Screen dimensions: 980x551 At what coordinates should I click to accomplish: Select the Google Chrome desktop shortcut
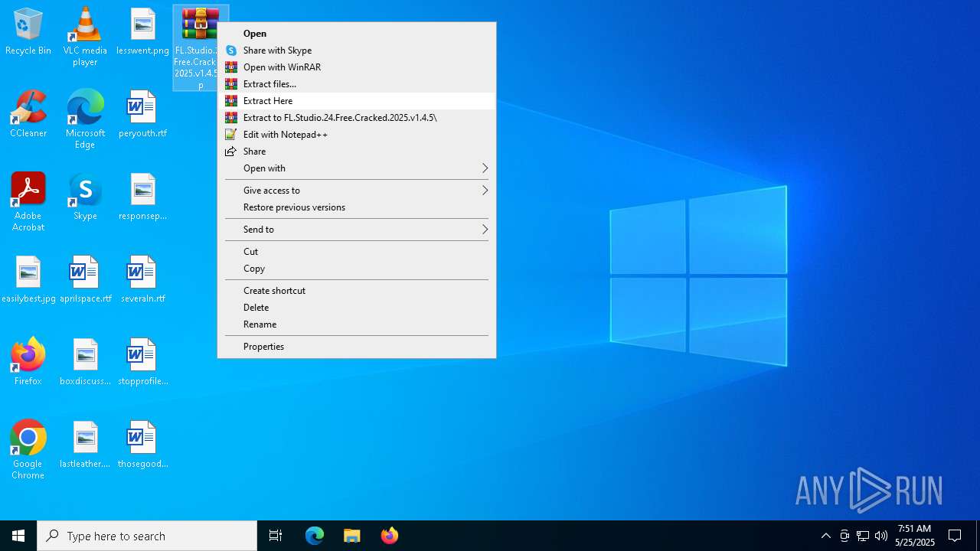point(28,449)
